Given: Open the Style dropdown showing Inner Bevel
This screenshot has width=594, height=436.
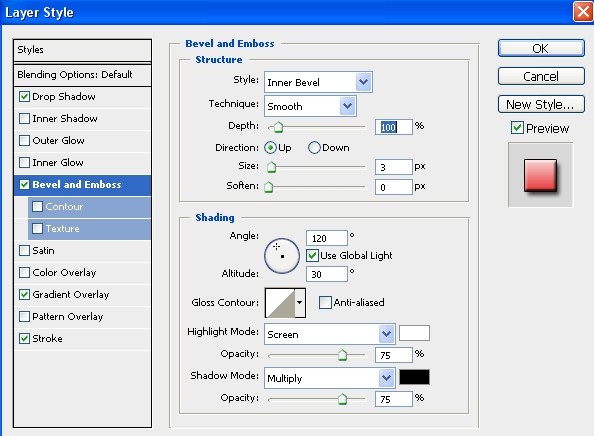Looking at the screenshot, I should [x=318, y=82].
